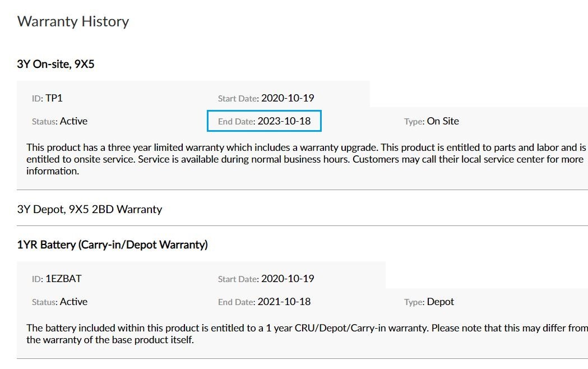Select the Start Date of TP1 warranty
The height and width of the screenshot is (369, 588).
[x=287, y=98]
